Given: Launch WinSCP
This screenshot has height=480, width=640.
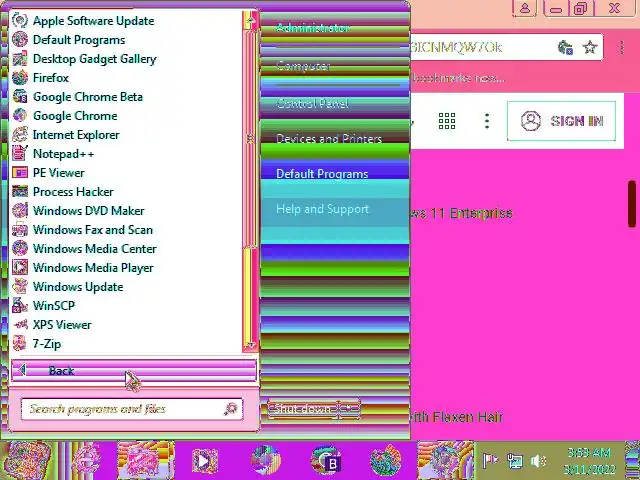Looking at the screenshot, I should pyautogui.click(x=44, y=306).
